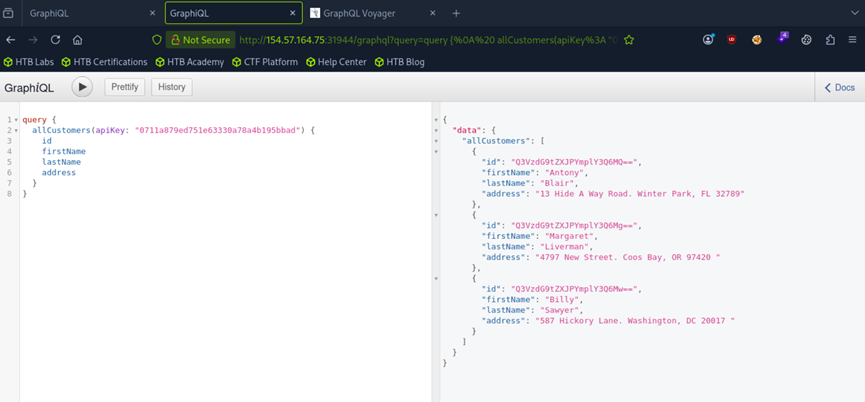The width and height of the screenshot is (865, 402).
Task: Close the active GraphiQL tab
Action: pyautogui.click(x=293, y=13)
